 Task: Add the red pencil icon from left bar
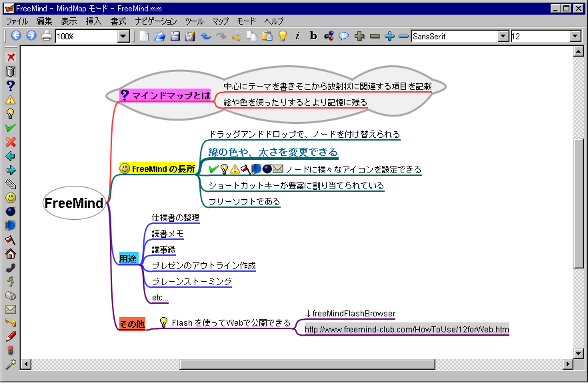click(11, 336)
